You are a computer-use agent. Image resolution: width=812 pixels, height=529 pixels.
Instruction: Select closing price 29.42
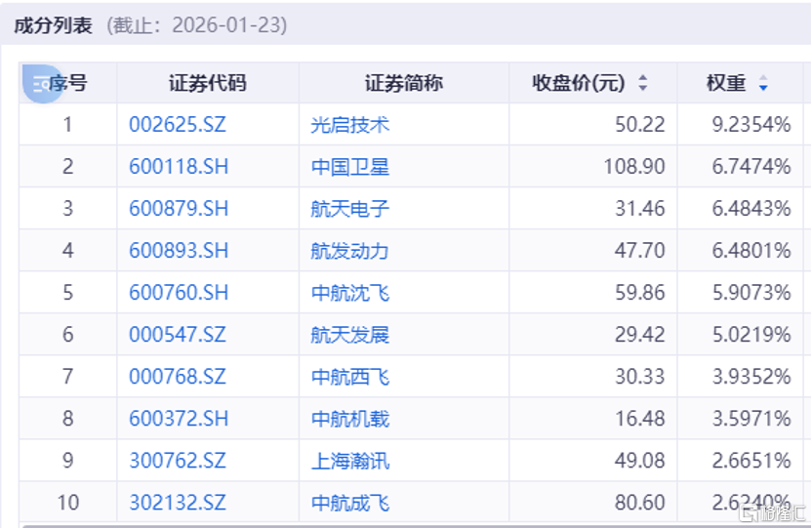[x=640, y=335]
